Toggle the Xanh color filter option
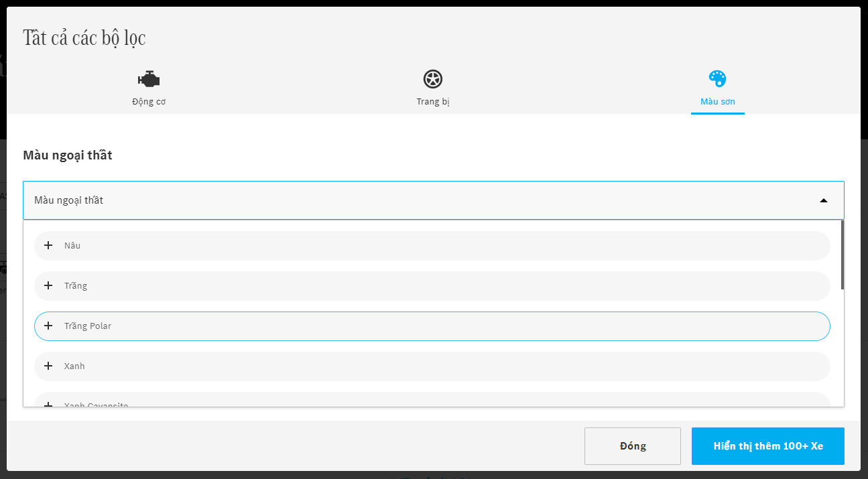Viewport: 868px width, 479px height. click(432, 366)
